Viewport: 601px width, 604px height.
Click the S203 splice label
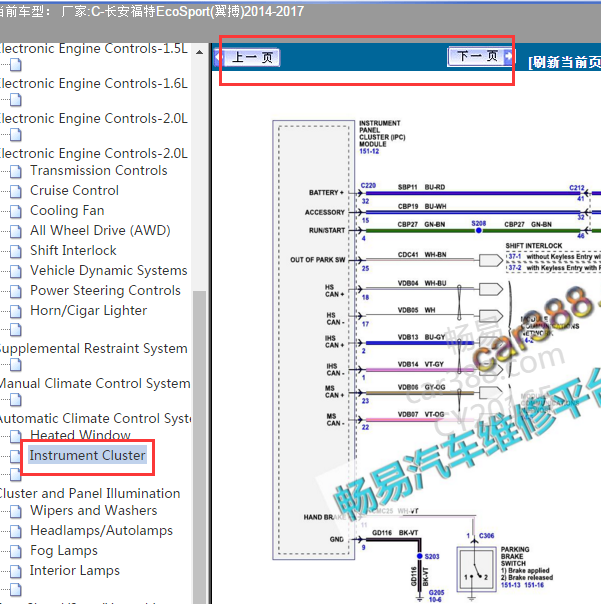[432, 557]
